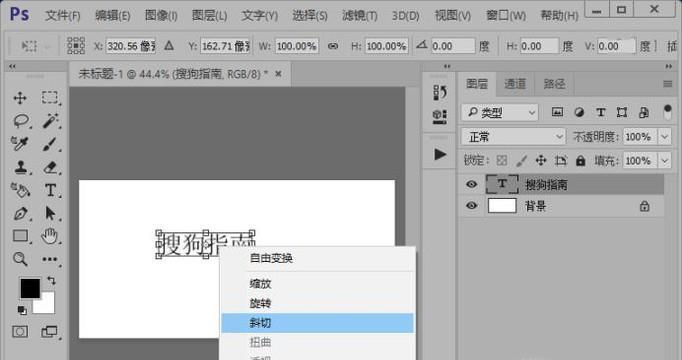Screen dimensions: 682x360
Task: Filter layers by pixel layer icon
Action: 557,112
